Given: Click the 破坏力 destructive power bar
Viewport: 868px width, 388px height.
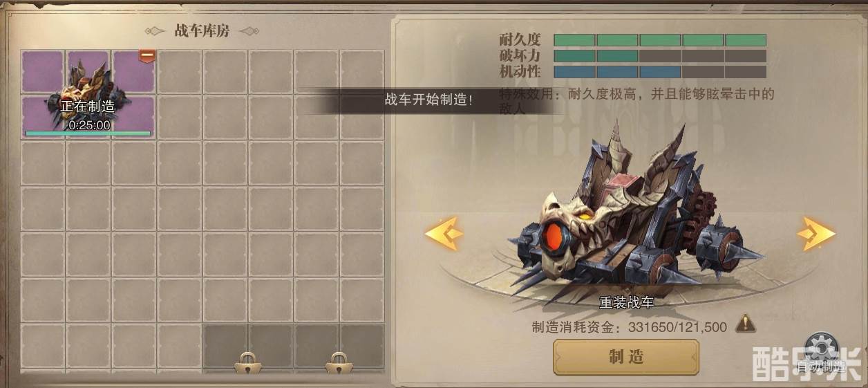Looking at the screenshot, I should click(660, 56).
